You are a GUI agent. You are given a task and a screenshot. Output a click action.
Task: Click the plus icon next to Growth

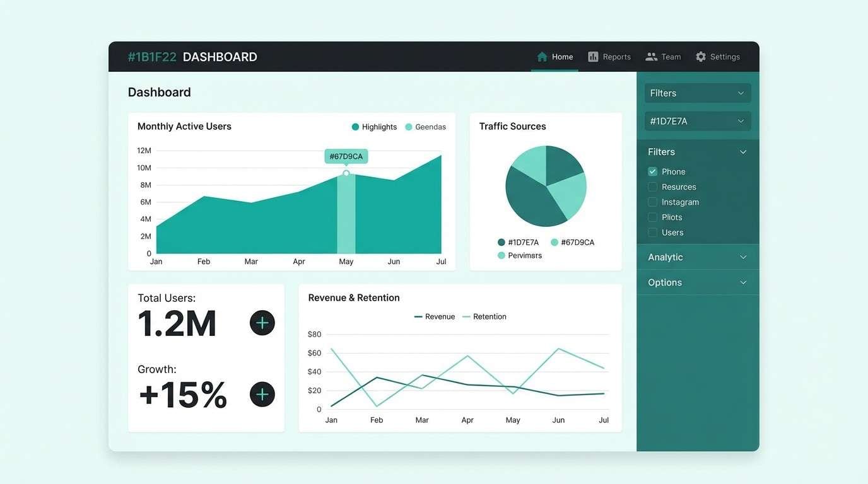(262, 394)
